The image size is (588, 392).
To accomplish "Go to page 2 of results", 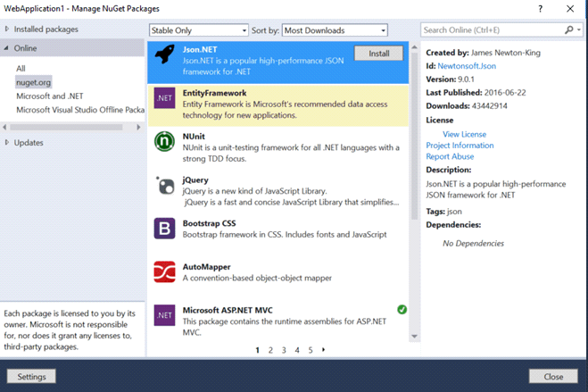I will click(x=271, y=350).
